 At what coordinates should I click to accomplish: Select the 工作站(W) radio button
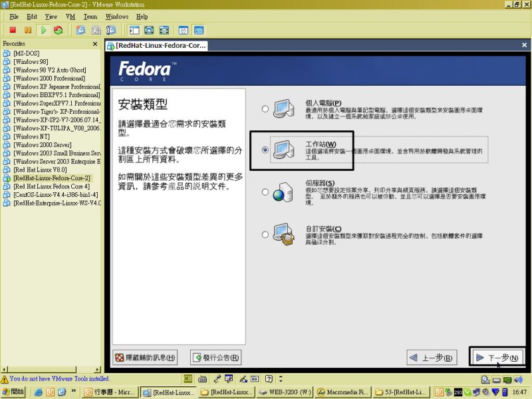pos(265,150)
